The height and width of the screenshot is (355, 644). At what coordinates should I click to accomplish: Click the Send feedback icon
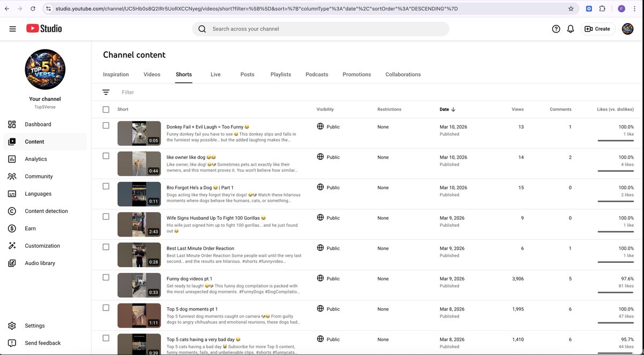pyautogui.click(x=12, y=343)
